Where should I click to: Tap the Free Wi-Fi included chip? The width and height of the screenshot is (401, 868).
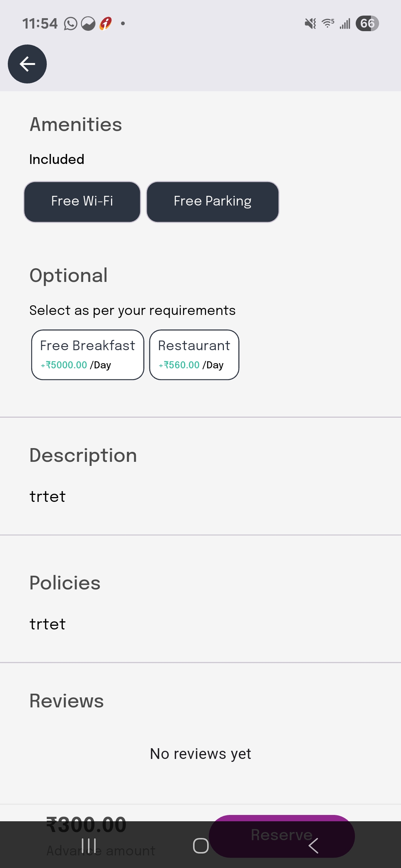(82, 202)
